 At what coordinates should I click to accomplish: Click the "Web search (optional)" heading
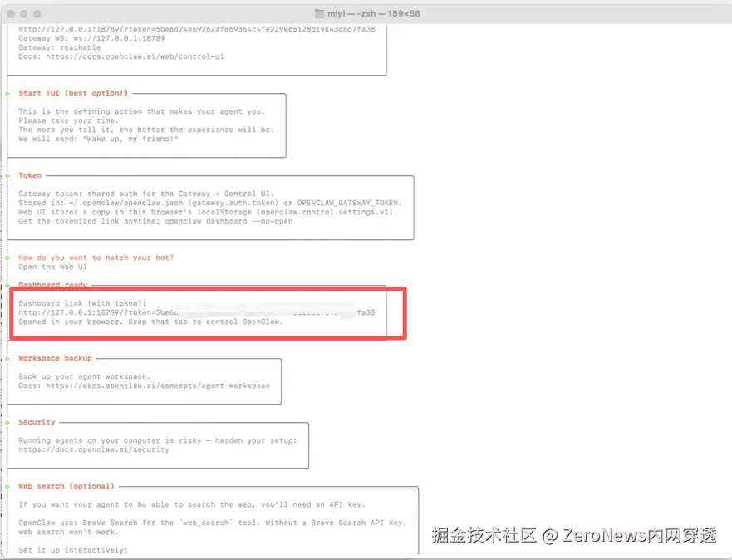pos(66,486)
